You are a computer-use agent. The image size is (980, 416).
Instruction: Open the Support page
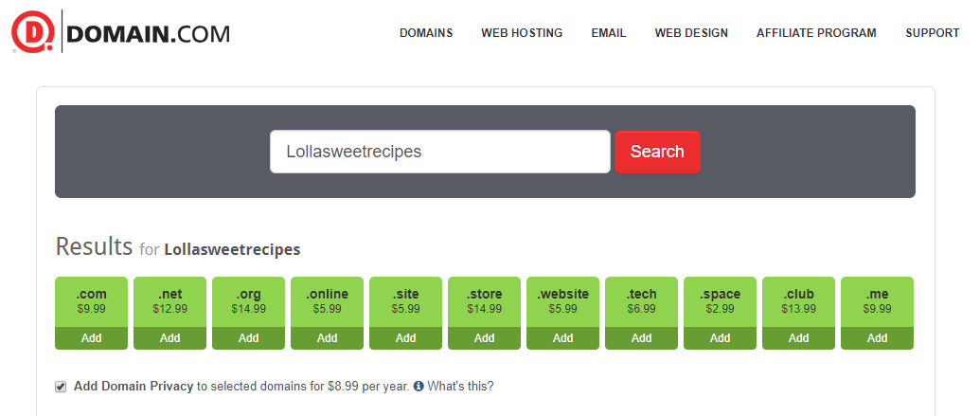[932, 33]
